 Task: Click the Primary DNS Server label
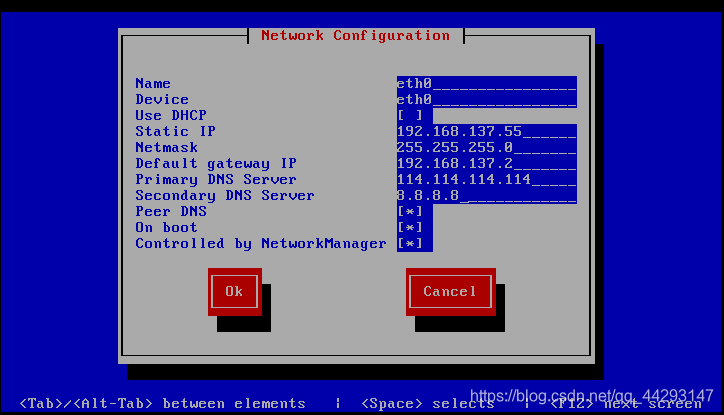click(x=216, y=180)
